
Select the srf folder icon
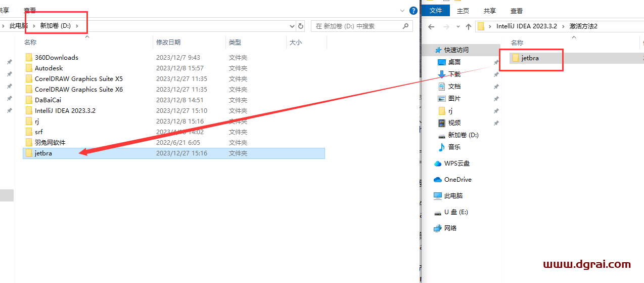point(29,132)
